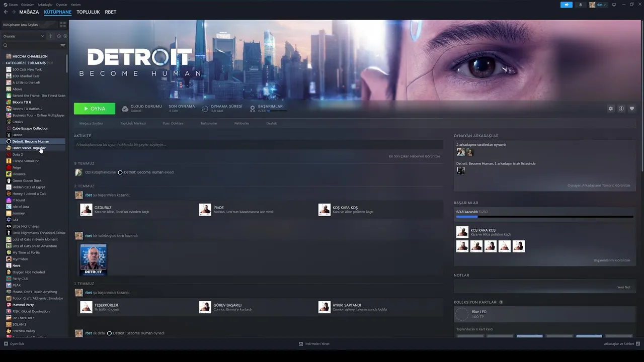Click the help question mark beside Koleksiyon Kartları
Image resolution: width=644 pixels, height=362 pixels.
501,302
